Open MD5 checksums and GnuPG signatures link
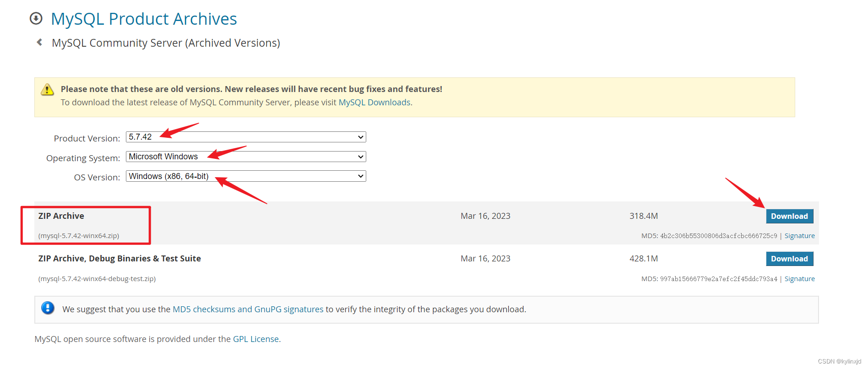868x369 pixels. point(248,309)
